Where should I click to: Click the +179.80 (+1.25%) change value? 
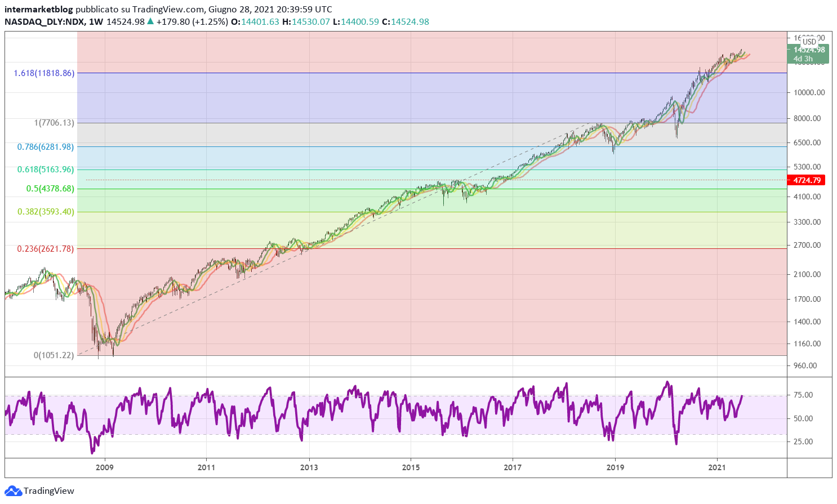coord(192,21)
